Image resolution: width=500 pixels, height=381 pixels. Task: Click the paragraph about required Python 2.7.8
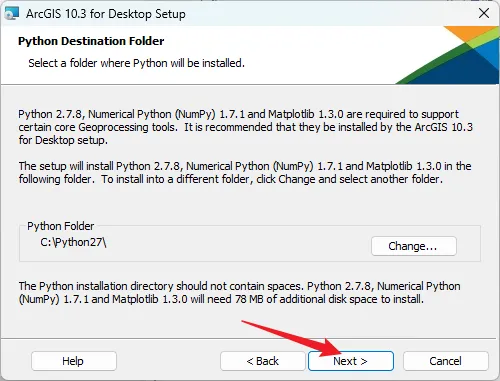[245, 127]
